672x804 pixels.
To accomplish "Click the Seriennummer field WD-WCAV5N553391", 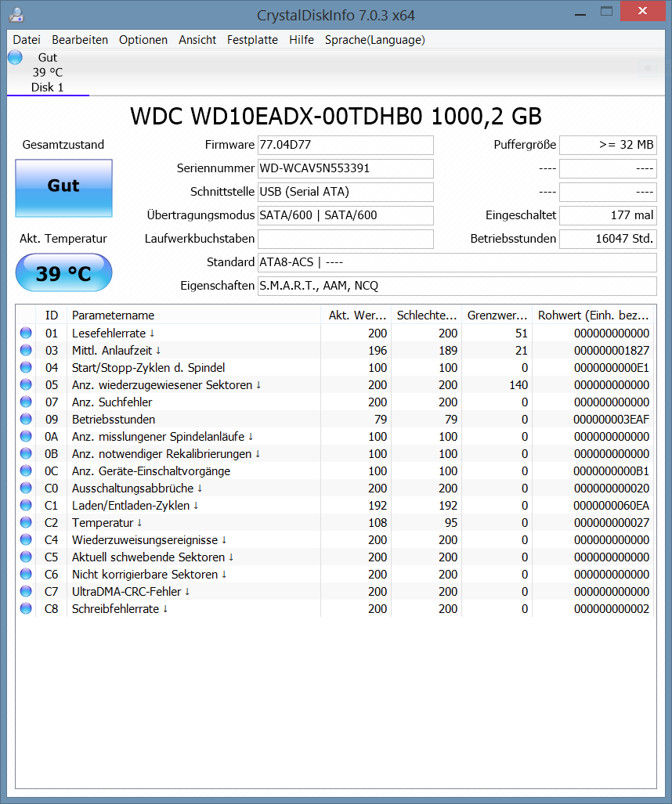I will pyautogui.click(x=345, y=168).
